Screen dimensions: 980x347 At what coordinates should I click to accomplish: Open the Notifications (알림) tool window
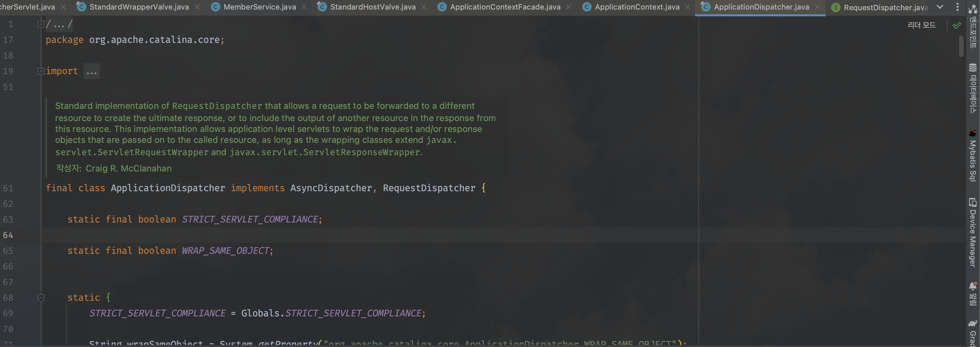(x=973, y=294)
